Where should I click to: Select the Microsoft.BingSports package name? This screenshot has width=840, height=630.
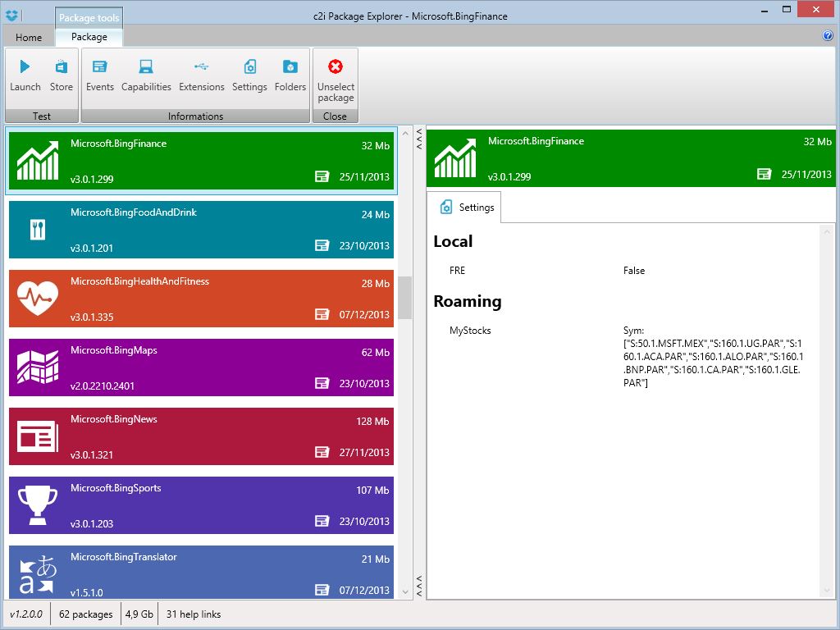point(116,488)
